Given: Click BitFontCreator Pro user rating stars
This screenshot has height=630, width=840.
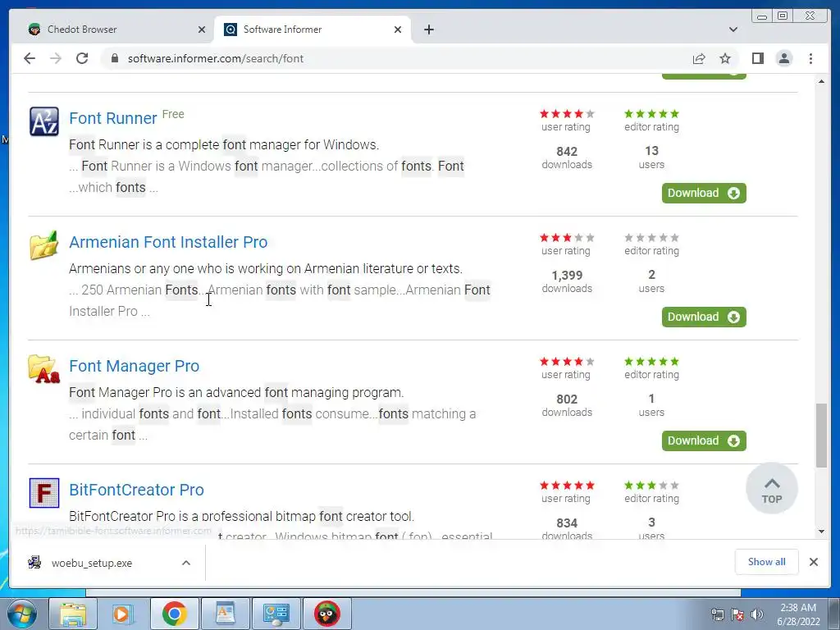Looking at the screenshot, I should [567, 485].
